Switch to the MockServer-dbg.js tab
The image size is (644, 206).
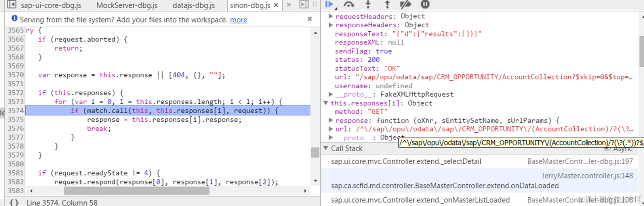(x=127, y=6)
